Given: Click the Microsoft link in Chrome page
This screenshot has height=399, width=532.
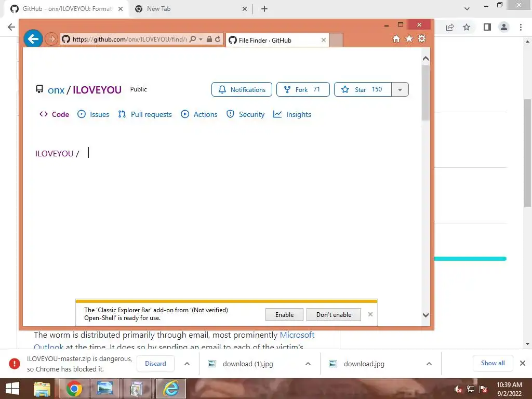Looking at the screenshot, I should point(297,335).
